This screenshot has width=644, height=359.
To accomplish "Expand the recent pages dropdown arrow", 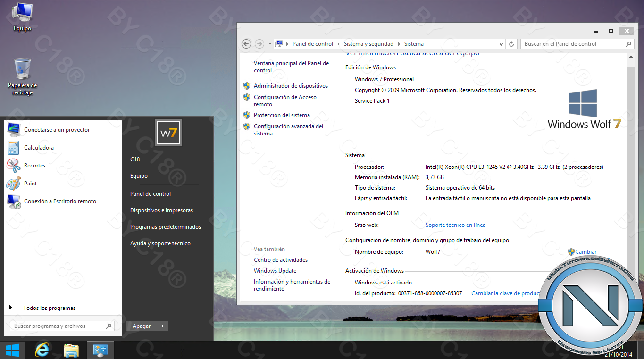I will (x=270, y=44).
